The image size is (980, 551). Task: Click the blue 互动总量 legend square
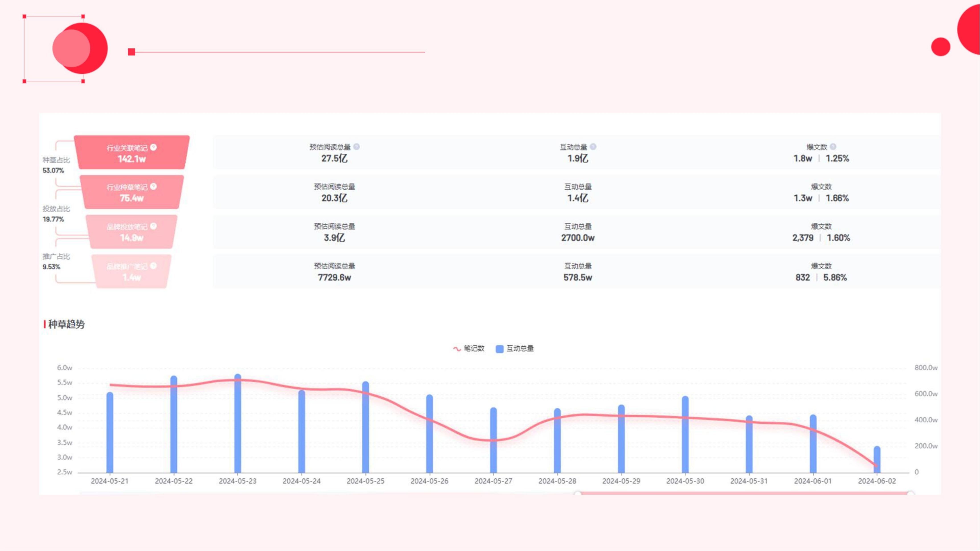(500, 349)
